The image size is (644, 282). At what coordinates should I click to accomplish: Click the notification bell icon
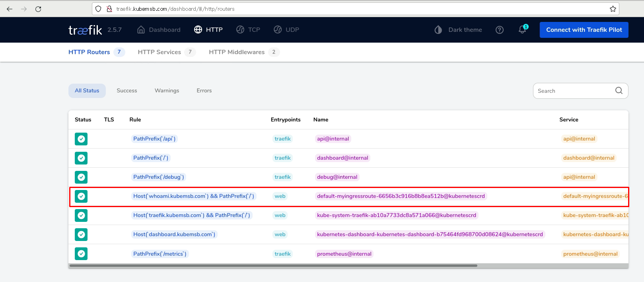(522, 29)
